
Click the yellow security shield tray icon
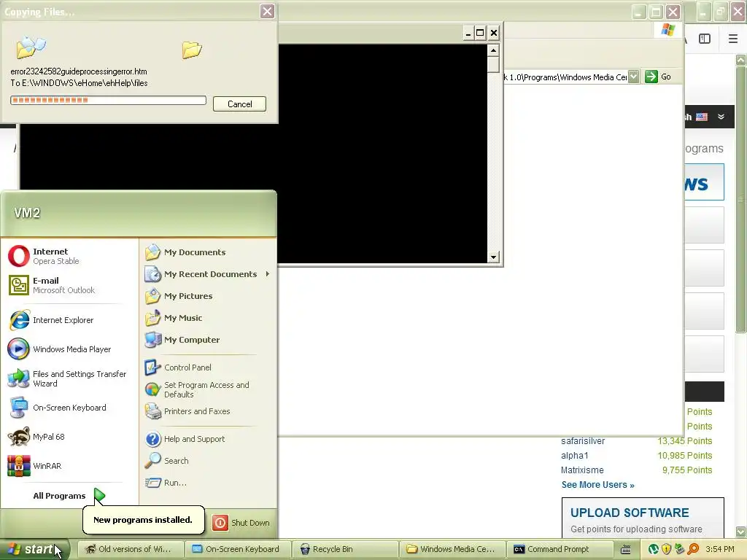coord(667,549)
